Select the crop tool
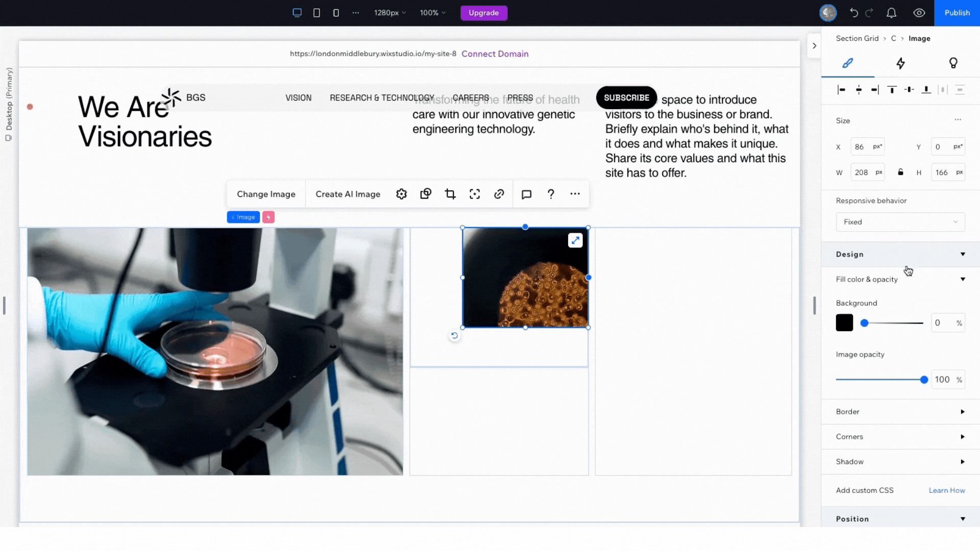Image resolution: width=980 pixels, height=551 pixels. point(450,194)
